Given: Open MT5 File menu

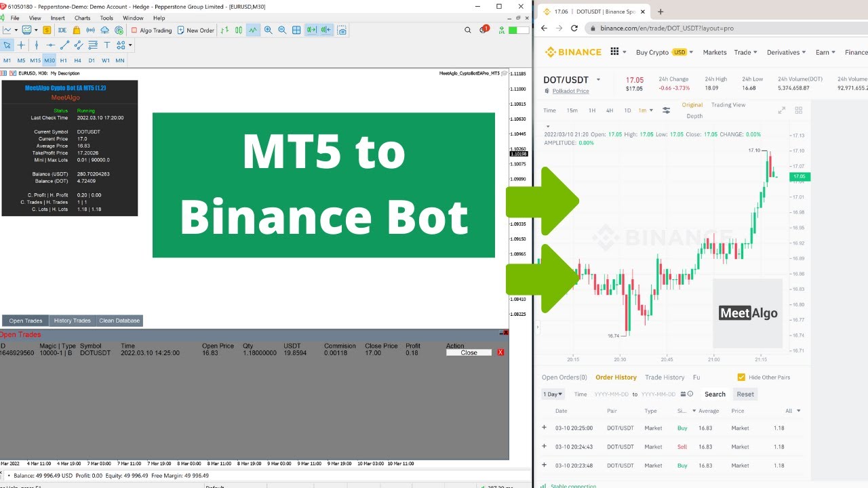Looking at the screenshot, I should tap(15, 18).
